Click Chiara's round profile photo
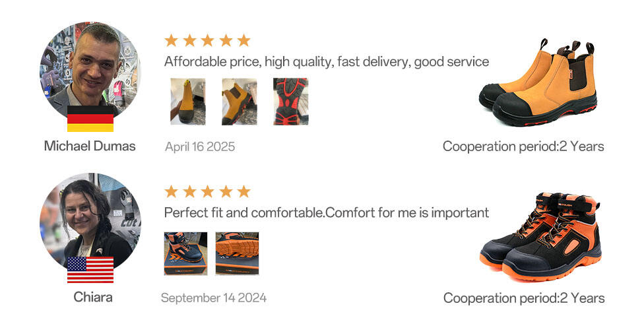Image resolution: width=644 pixels, height=322 pixels. pos(90,221)
